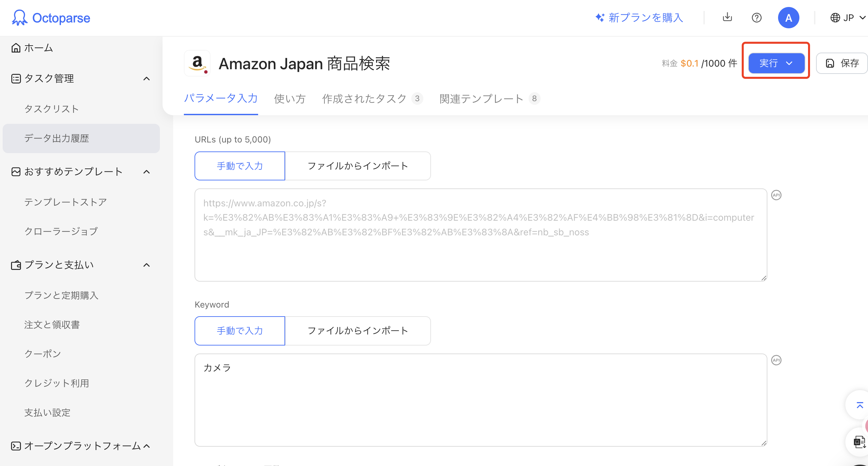Click the プランと支払い wallet icon
This screenshot has width=868, height=466.
point(16,265)
